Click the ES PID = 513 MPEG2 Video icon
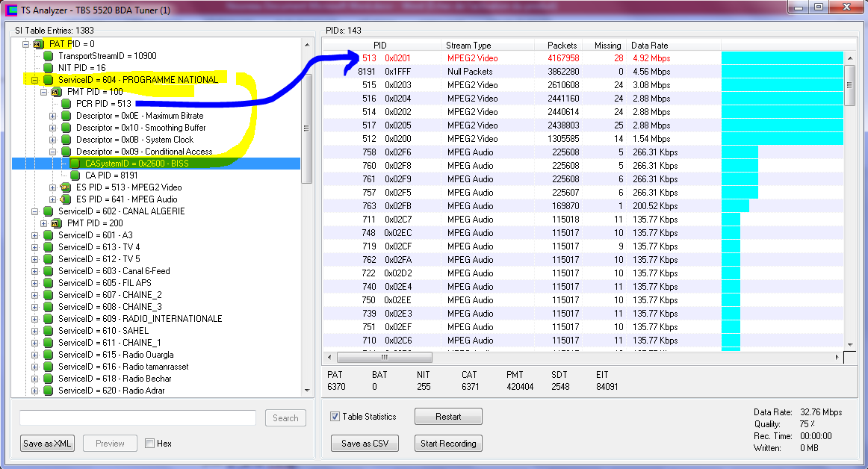Image resolution: width=868 pixels, height=469 pixels. click(65, 187)
